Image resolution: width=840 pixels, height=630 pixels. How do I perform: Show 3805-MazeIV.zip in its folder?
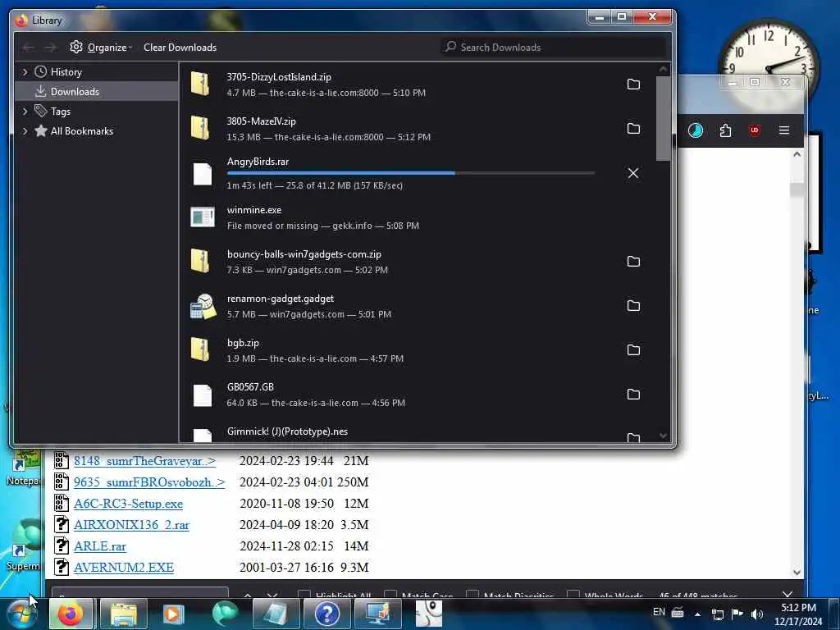tap(633, 129)
